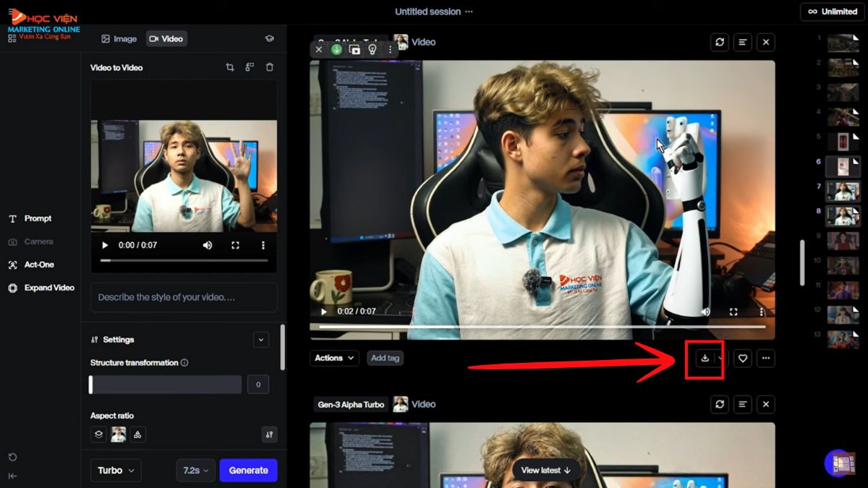This screenshot has height=488, width=868.
Task: Click View latest button
Action: click(x=546, y=470)
